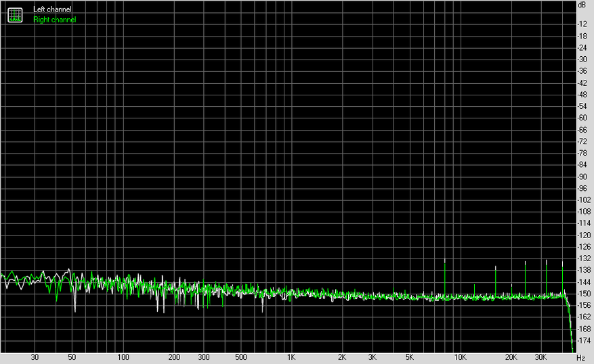Click the 3K frequency axis label
Image resolution: width=594 pixels, height=364 pixels.
[x=372, y=357]
